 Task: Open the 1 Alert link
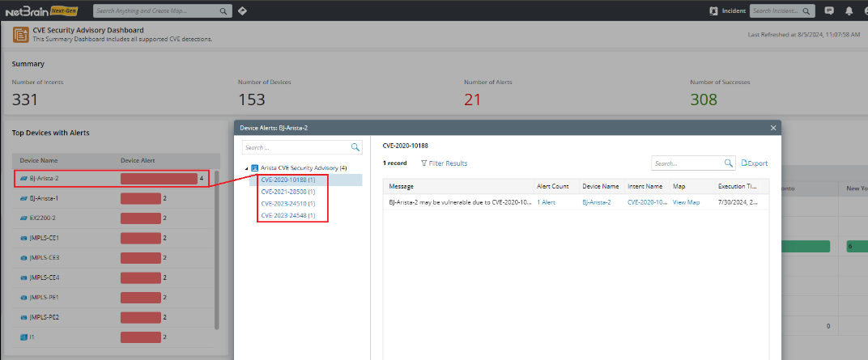(547, 202)
